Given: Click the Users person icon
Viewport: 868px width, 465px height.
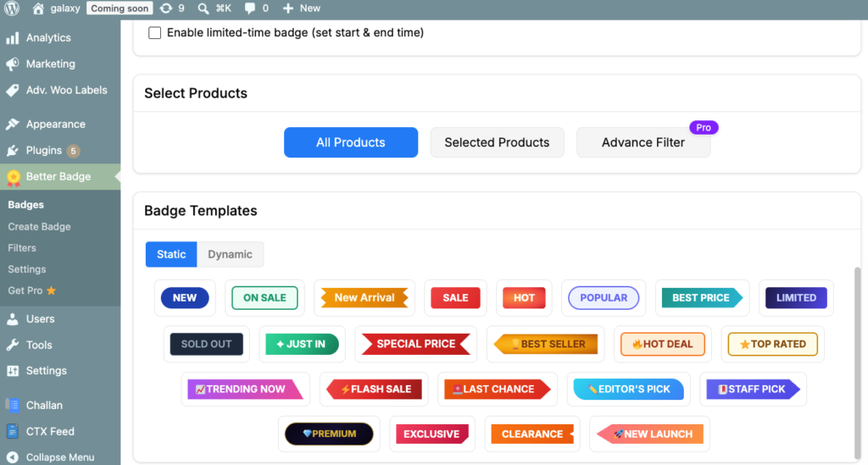Looking at the screenshot, I should [13, 319].
